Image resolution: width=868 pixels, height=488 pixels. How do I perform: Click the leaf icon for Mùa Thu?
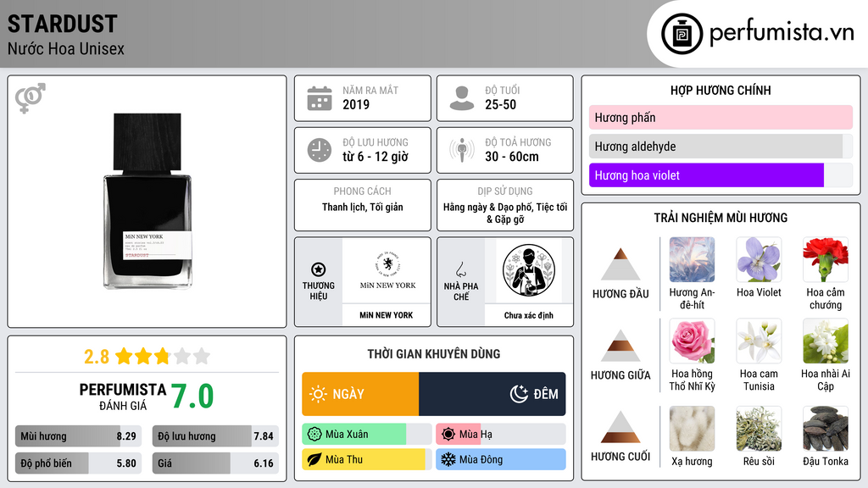coord(314,459)
